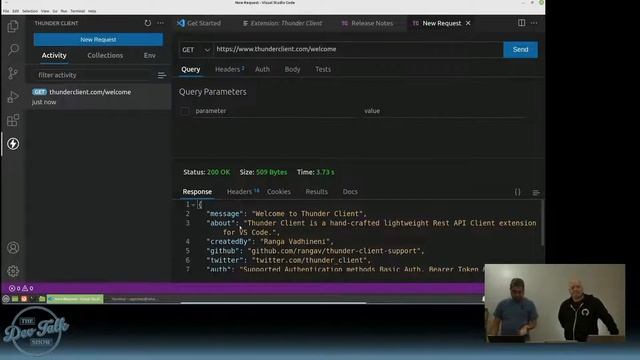This screenshot has width=640, height=360.
Task: Open the Terminal menu
Action: 78,11
